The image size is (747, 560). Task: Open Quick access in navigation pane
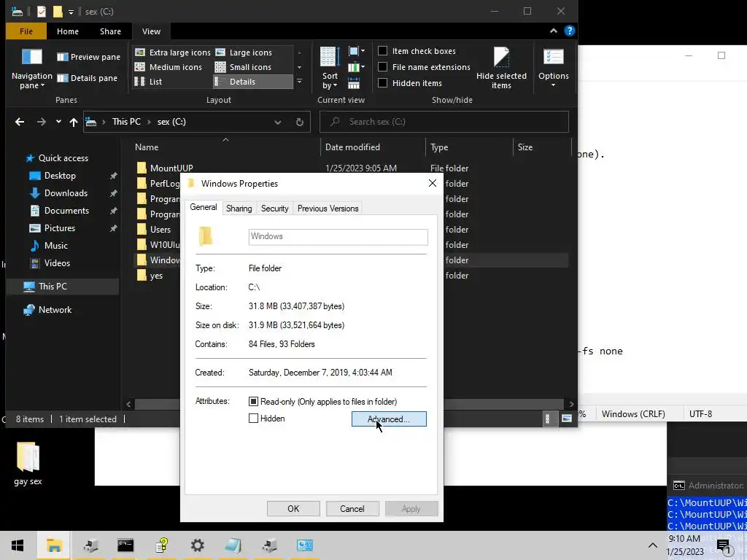pyautogui.click(x=63, y=158)
